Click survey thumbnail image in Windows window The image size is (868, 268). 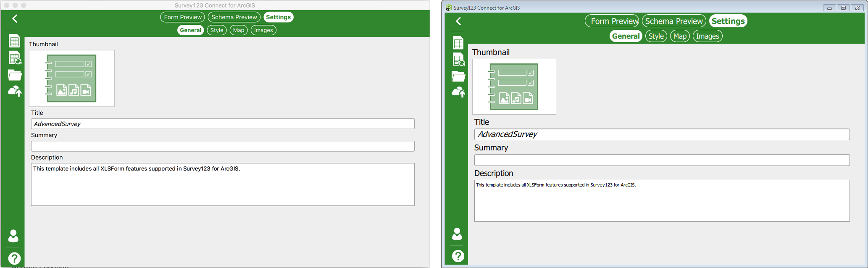pos(514,87)
